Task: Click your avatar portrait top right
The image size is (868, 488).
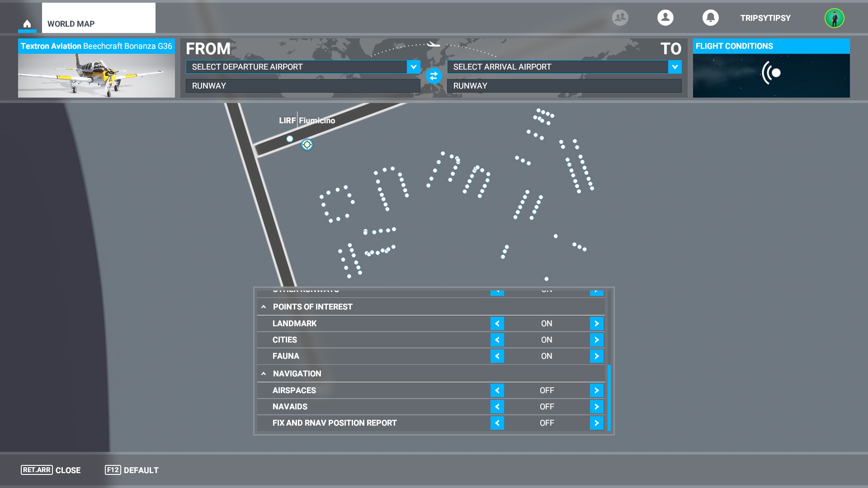Action: point(835,18)
